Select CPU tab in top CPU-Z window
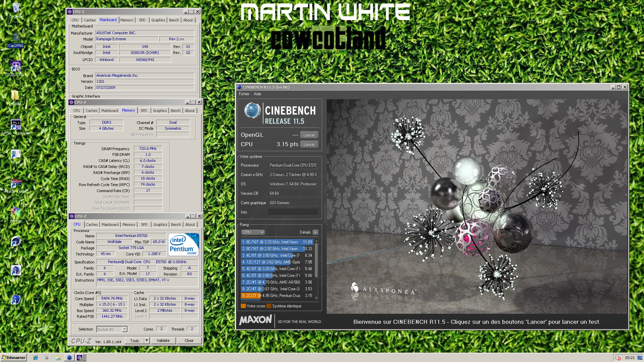 click(75, 20)
